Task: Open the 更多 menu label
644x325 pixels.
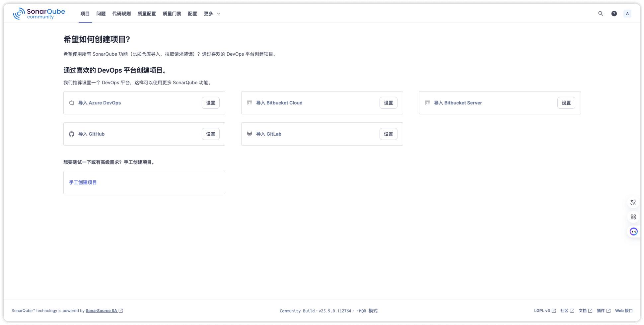Action: (x=208, y=14)
